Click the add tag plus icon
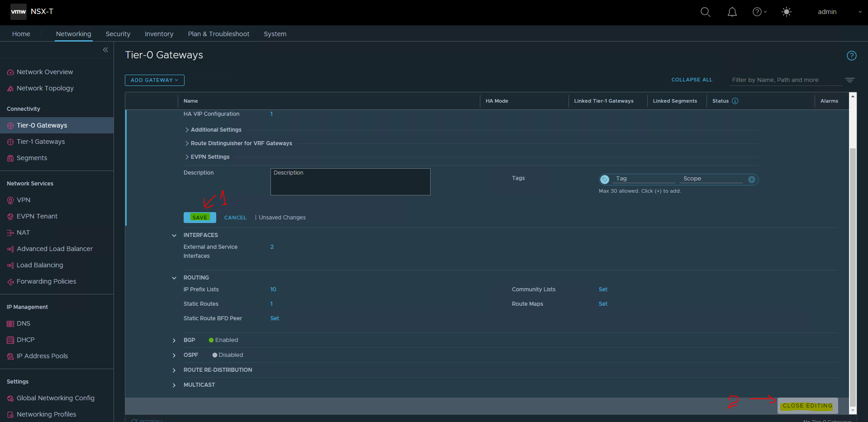 tap(751, 180)
